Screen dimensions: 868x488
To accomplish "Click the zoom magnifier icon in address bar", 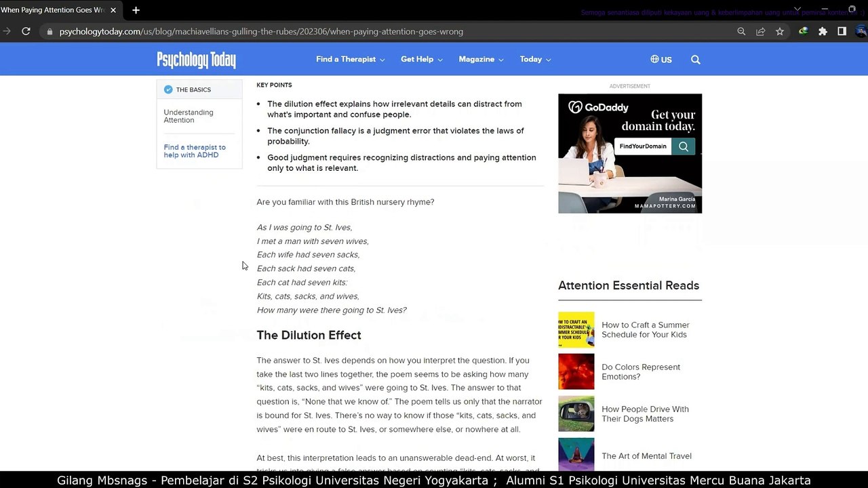I will pyautogui.click(x=741, y=31).
